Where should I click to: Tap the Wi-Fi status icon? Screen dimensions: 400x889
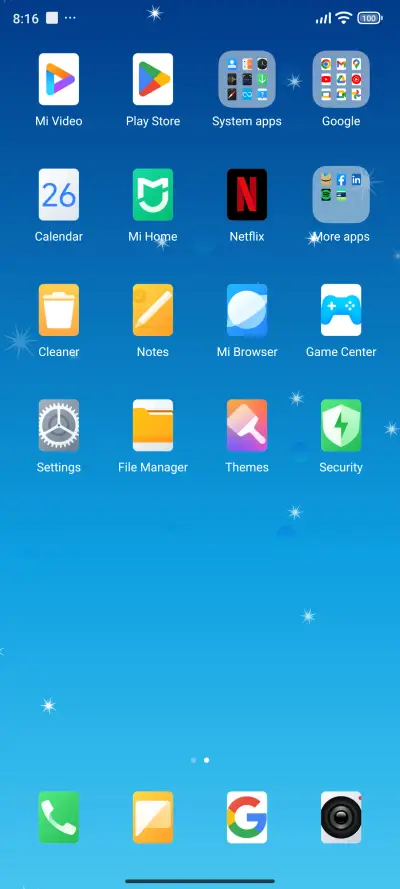click(343, 18)
